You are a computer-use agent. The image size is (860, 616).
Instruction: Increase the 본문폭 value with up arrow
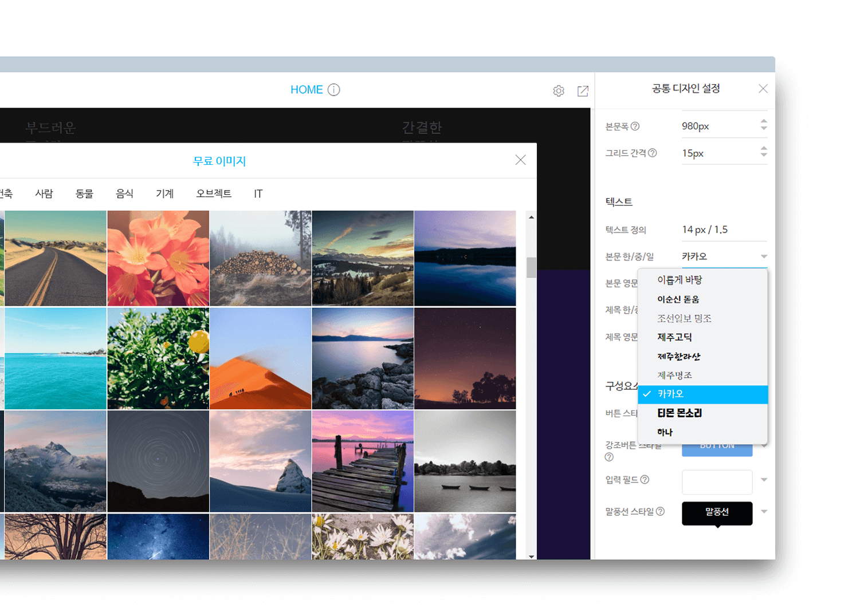click(x=764, y=121)
